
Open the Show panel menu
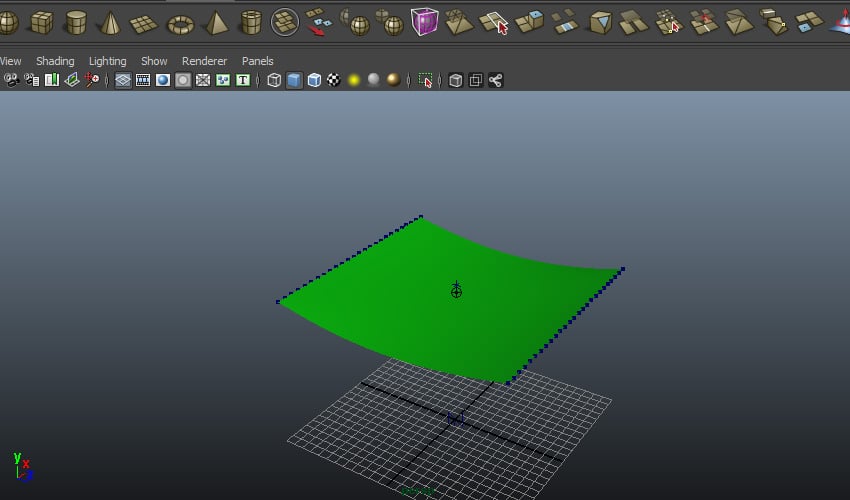coord(154,61)
